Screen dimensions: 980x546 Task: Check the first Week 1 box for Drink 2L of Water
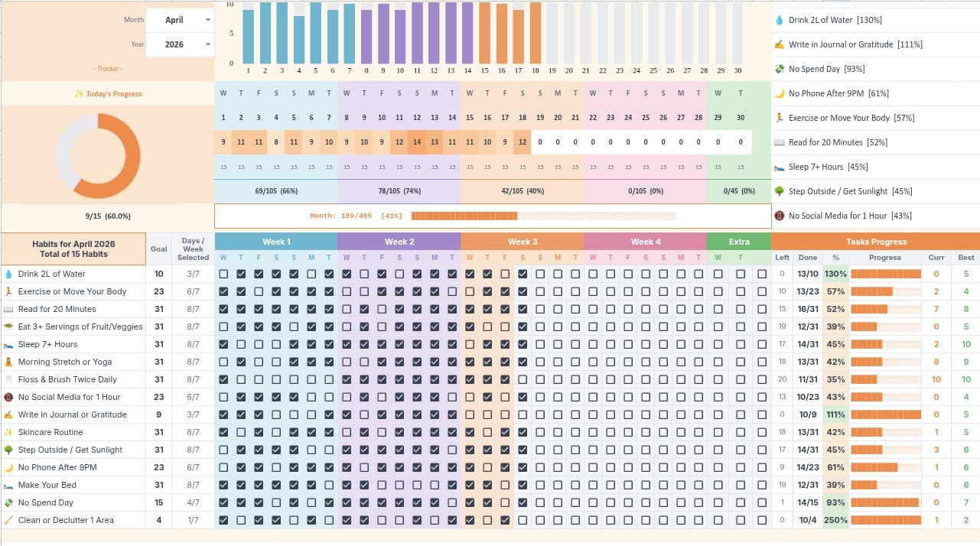(x=223, y=274)
